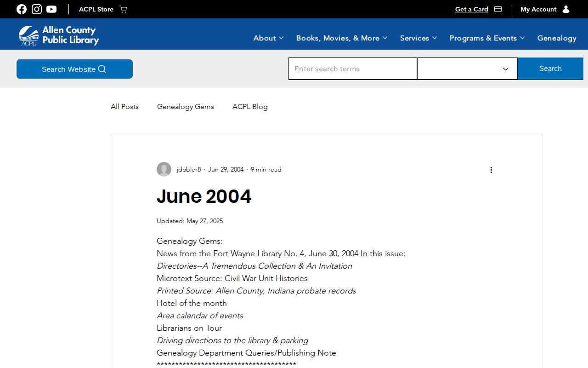Click the Hotel of the month line

pos(192,303)
